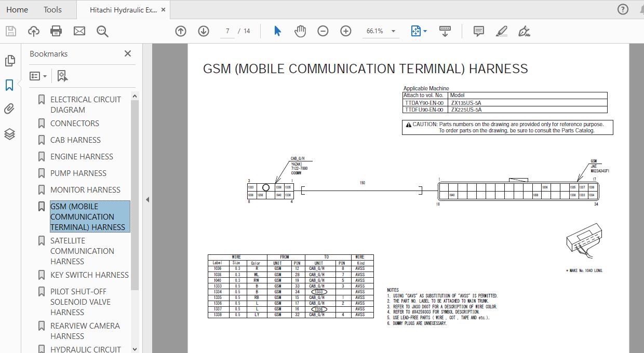Screen dimensions: 644x353
Task: Switch to the Tools tab
Action: point(52,9)
